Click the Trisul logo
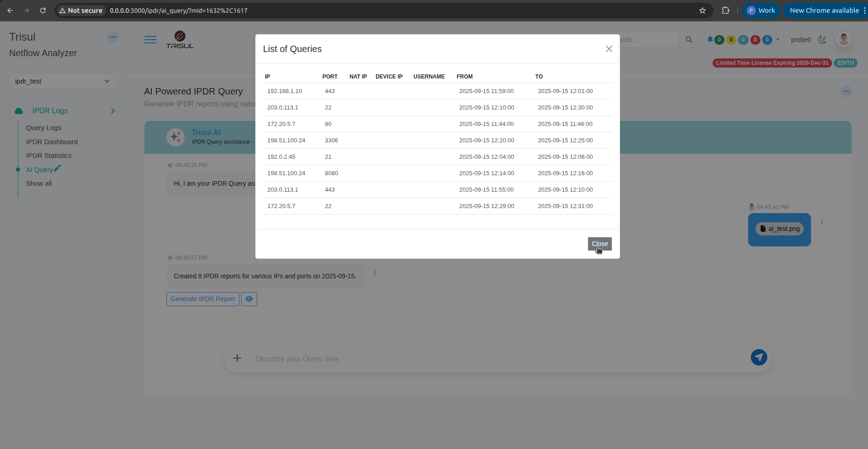Viewport: 868px width, 449px height. [180, 40]
